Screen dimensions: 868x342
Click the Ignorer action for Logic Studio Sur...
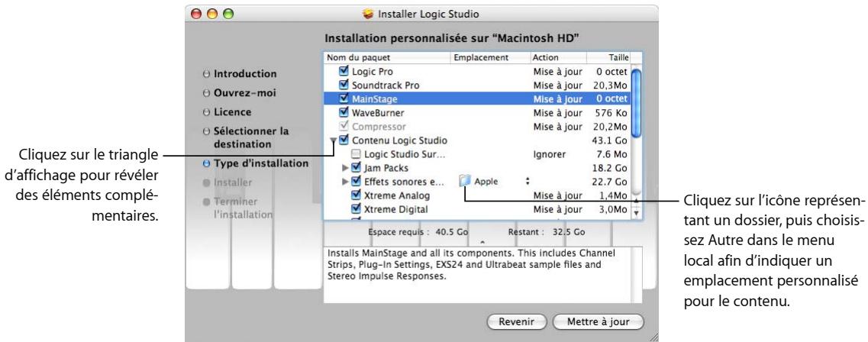pos(549,154)
